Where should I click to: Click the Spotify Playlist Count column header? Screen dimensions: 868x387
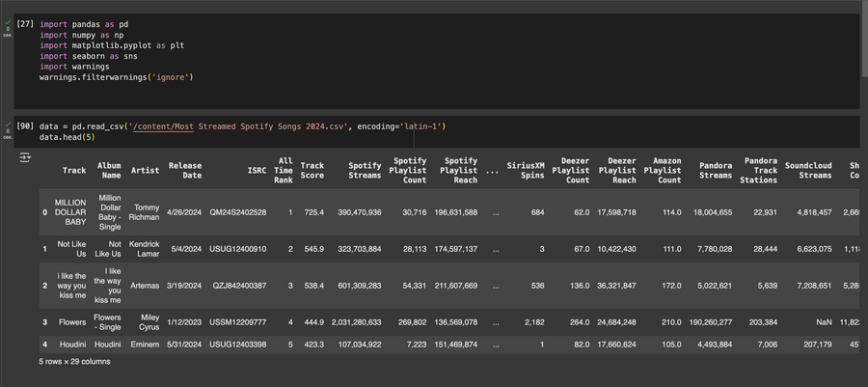click(x=408, y=171)
